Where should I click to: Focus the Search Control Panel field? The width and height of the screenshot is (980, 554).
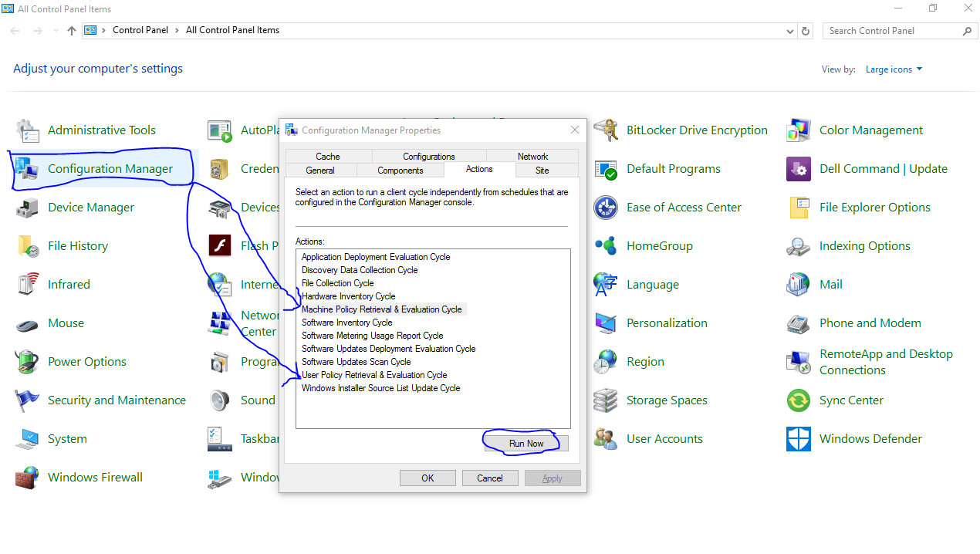tap(900, 31)
